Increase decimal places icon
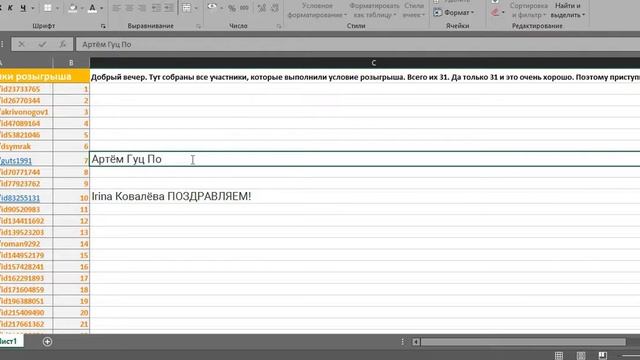Screen dimensions: 640x360 pyautogui.click(x=262, y=8)
